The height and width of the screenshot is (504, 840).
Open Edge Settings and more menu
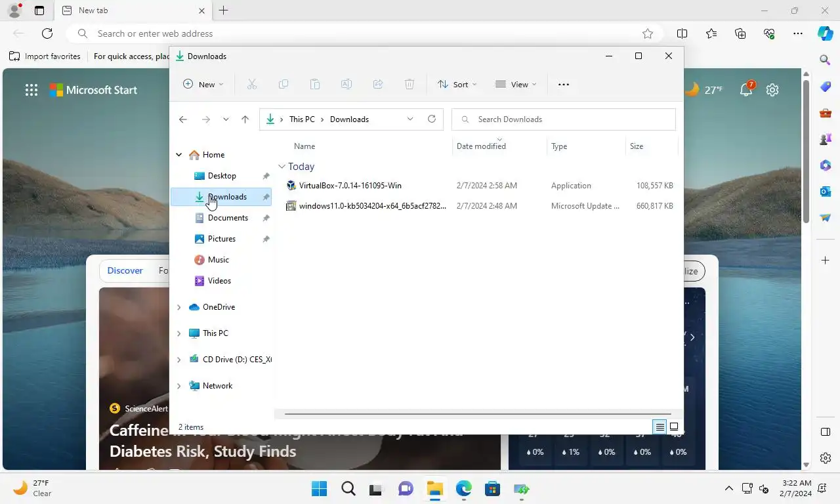(x=797, y=33)
